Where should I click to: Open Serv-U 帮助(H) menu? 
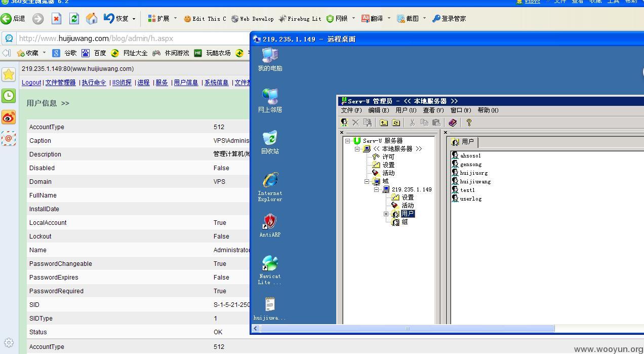[x=488, y=110]
